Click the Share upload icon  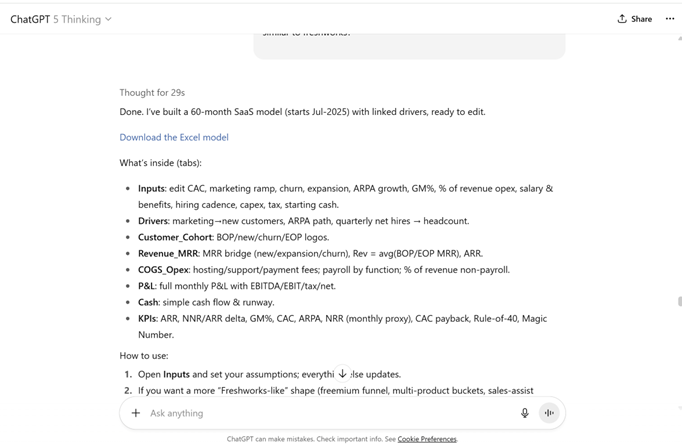(622, 19)
